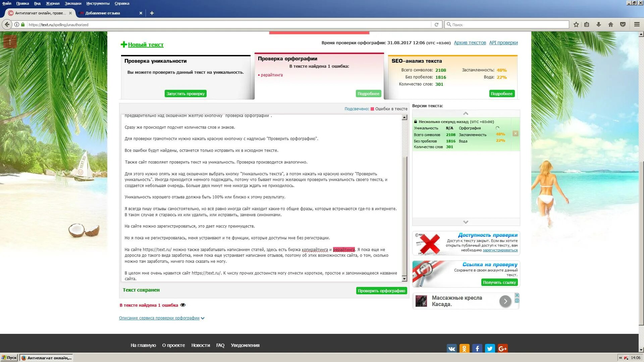Viewport: 644px width, 362px height.
Task: Click the text area scrollbar down arrow
Action: (405, 279)
